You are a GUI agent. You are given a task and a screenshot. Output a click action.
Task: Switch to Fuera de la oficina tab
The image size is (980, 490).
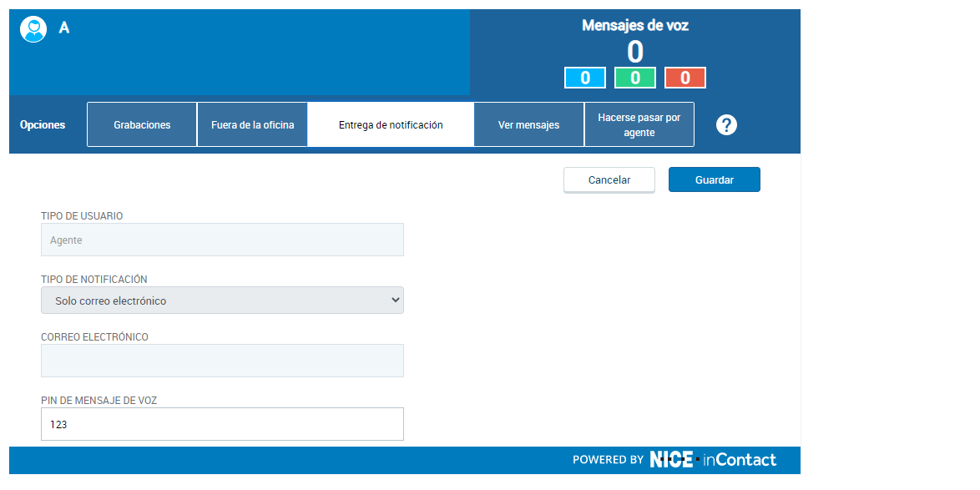click(x=252, y=124)
